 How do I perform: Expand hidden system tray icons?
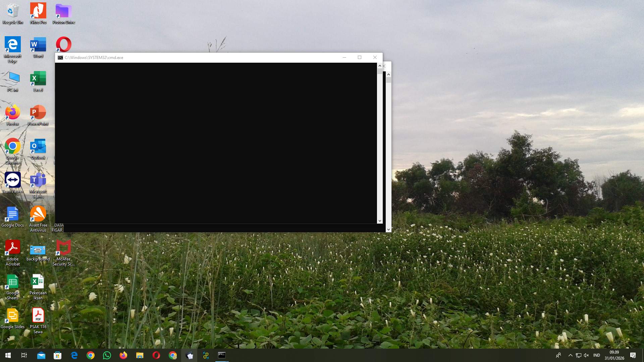(570, 355)
